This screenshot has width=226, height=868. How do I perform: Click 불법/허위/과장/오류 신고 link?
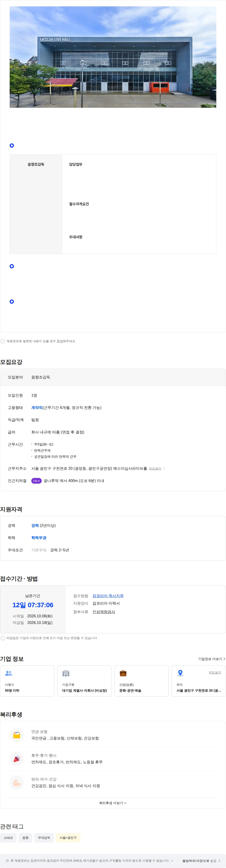pyautogui.click(x=199, y=861)
